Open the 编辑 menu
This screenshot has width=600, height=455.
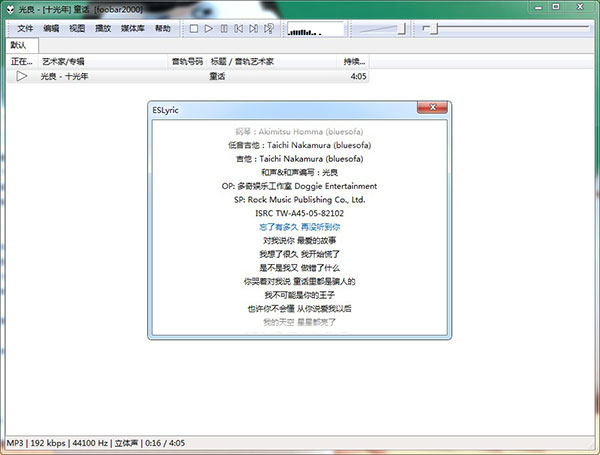52,29
